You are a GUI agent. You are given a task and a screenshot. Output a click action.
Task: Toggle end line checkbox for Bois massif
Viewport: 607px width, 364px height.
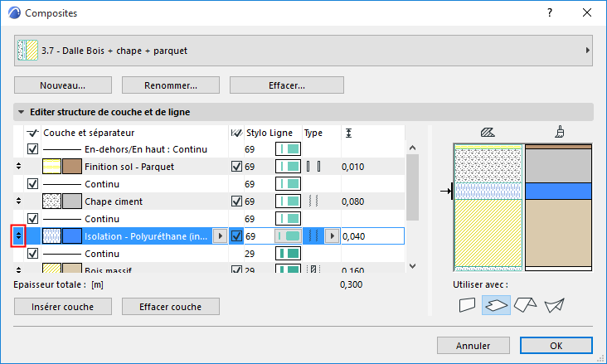pos(236,269)
